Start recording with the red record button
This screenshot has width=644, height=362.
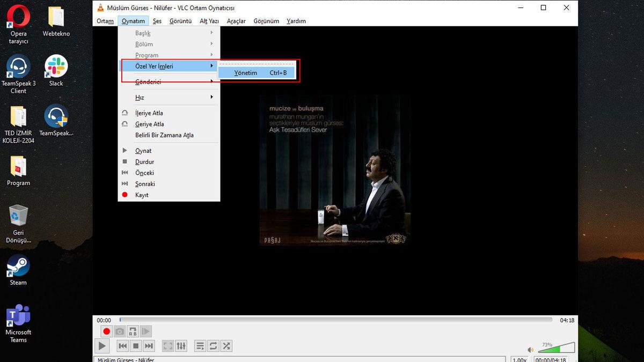coord(106,331)
